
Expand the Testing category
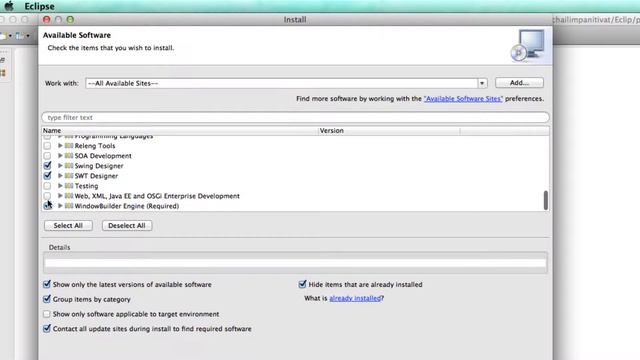(60, 186)
